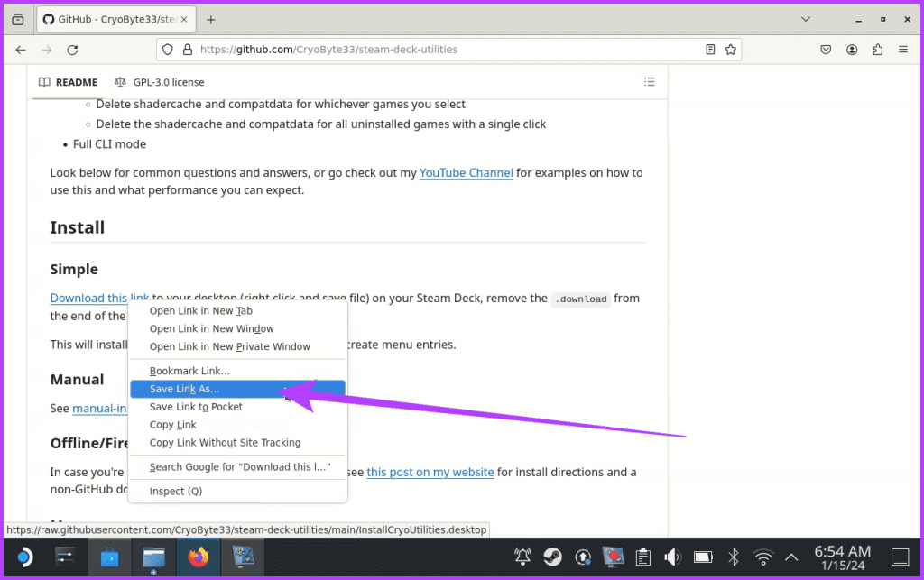
Task: Open the README outline list icon
Action: point(650,81)
